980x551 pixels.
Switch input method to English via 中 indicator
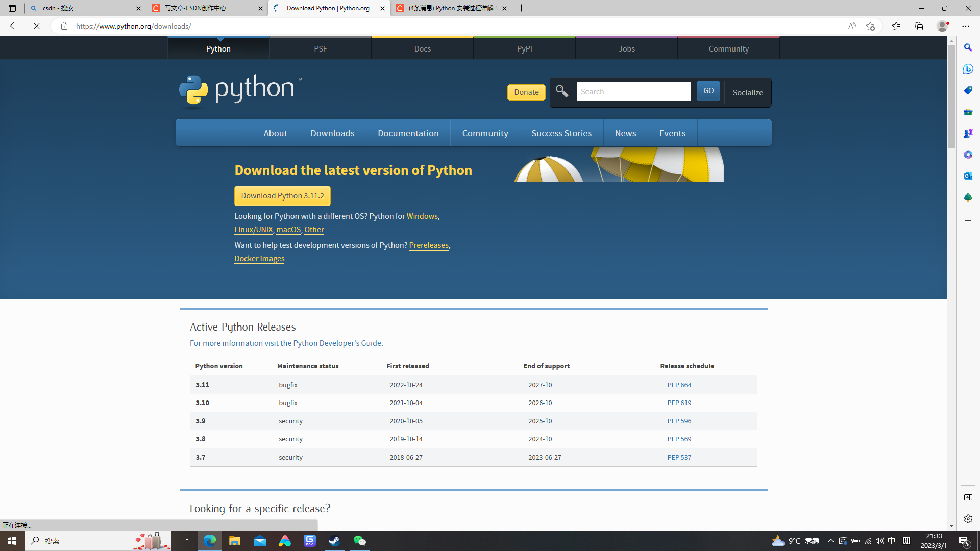[x=891, y=541]
